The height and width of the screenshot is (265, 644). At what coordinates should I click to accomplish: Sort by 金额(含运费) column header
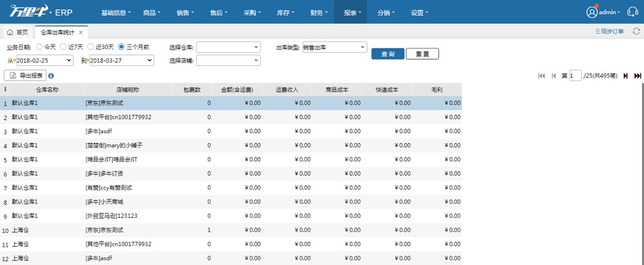pos(237,89)
